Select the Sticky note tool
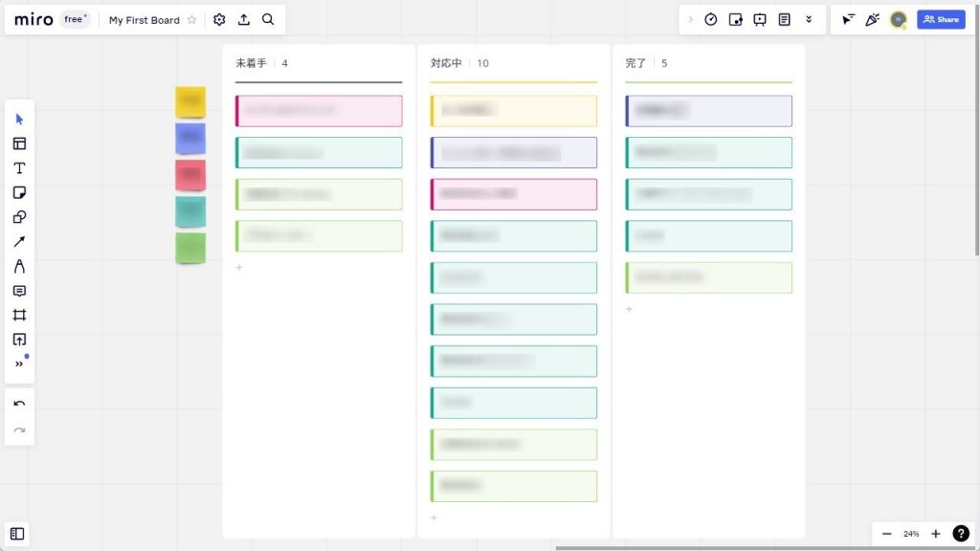Image resolution: width=980 pixels, height=551 pixels. (19, 192)
